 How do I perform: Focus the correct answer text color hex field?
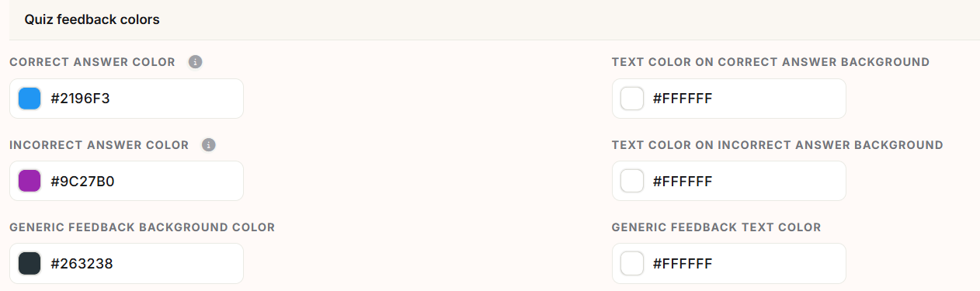[x=729, y=99]
